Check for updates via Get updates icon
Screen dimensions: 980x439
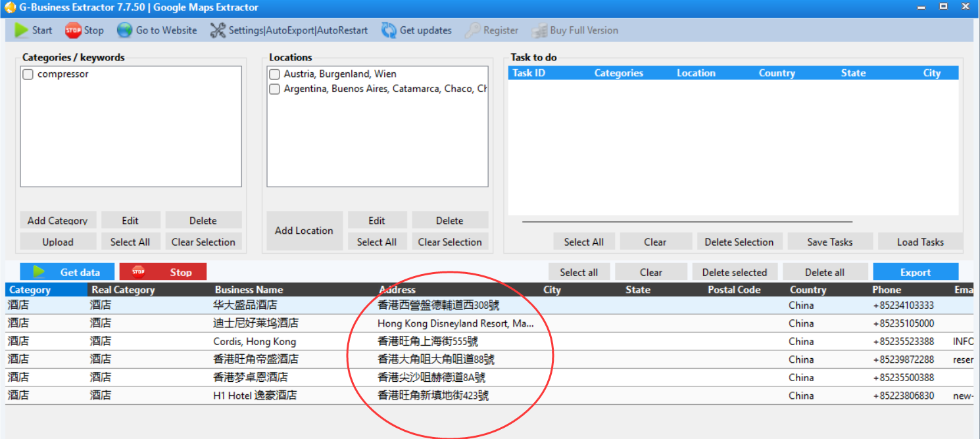387,30
